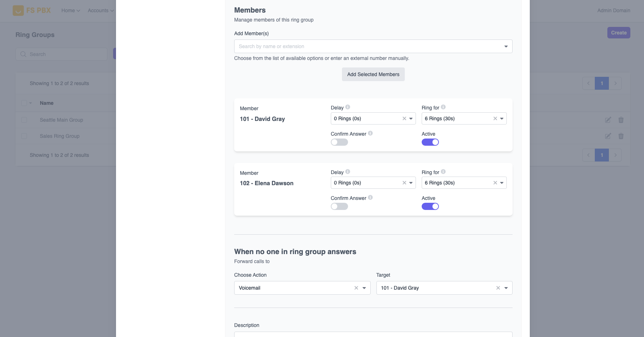Image resolution: width=644 pixels, height=337 pixels.
Task: Clear the Ring for selection for Elena Dawson
Action: 495,182
